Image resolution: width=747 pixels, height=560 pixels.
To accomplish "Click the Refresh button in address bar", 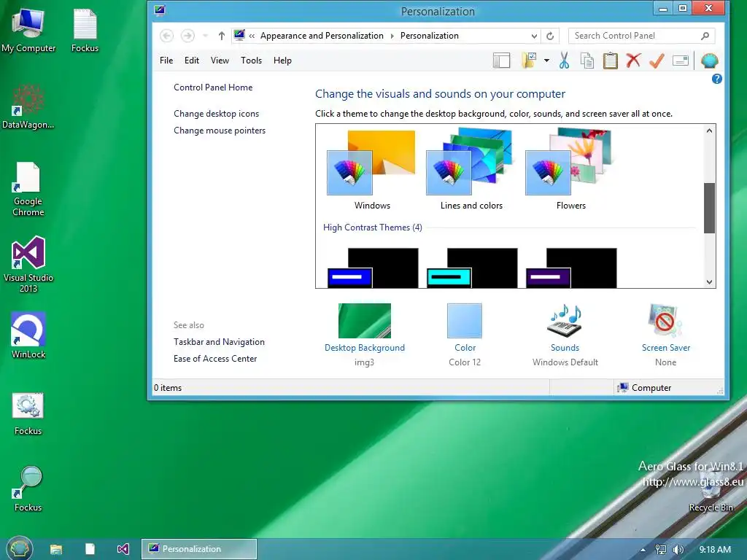I will click(550, 36).
